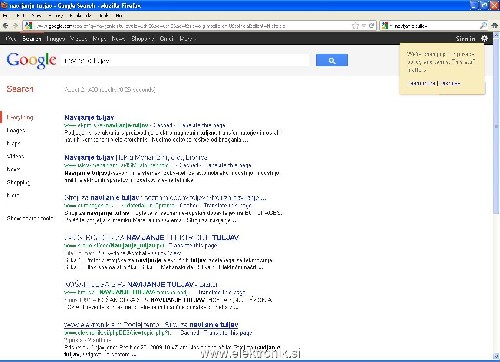Select Shopping filter in left sidebar
This screenshot has width=500, height=362.
coord(18,182)
